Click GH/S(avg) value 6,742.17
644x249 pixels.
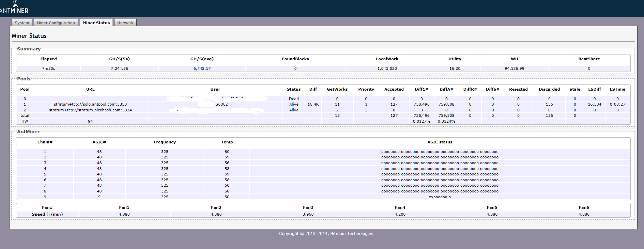pos(202,68)
